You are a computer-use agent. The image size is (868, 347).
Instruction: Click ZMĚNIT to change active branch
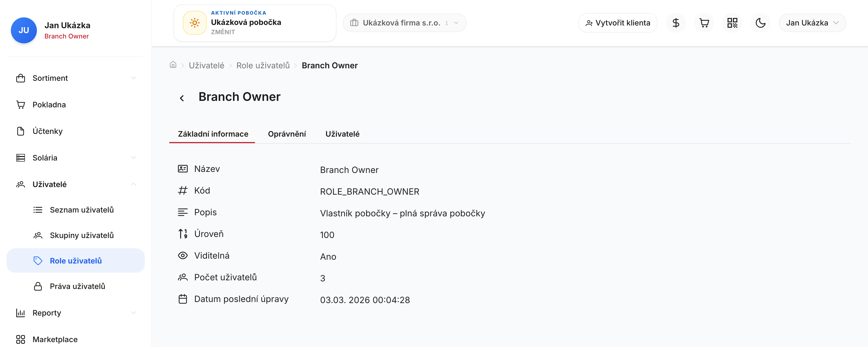223,32
